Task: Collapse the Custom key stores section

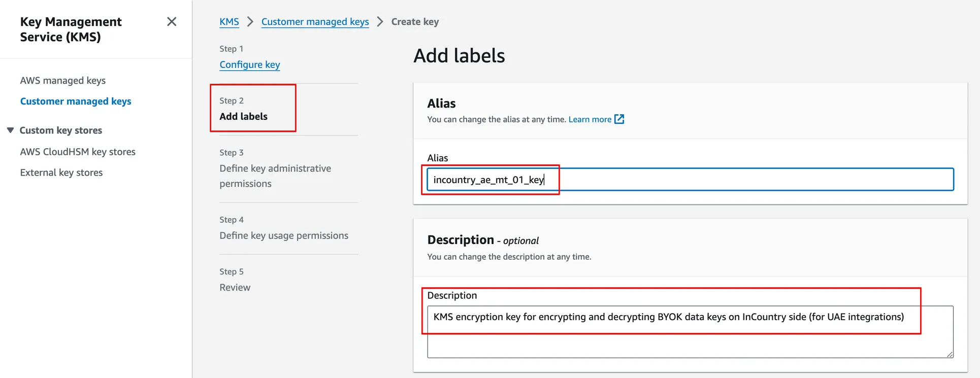Action: click(x=10, y=130)
